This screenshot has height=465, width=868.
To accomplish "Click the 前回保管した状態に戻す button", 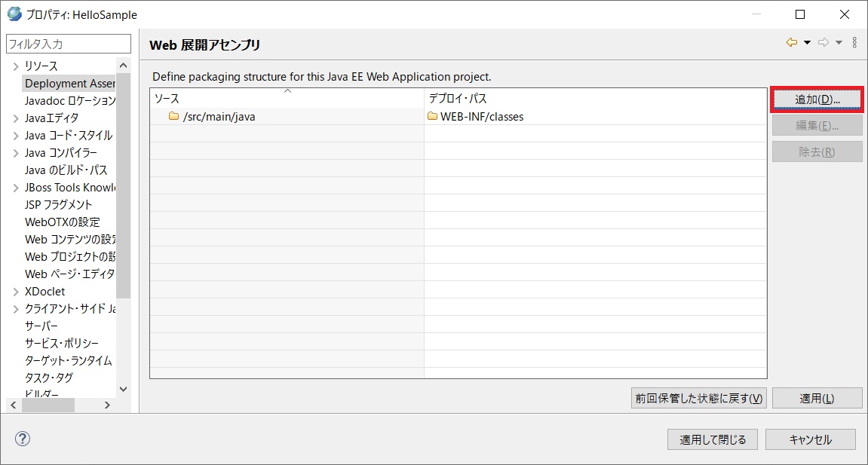I will (698, 399).
